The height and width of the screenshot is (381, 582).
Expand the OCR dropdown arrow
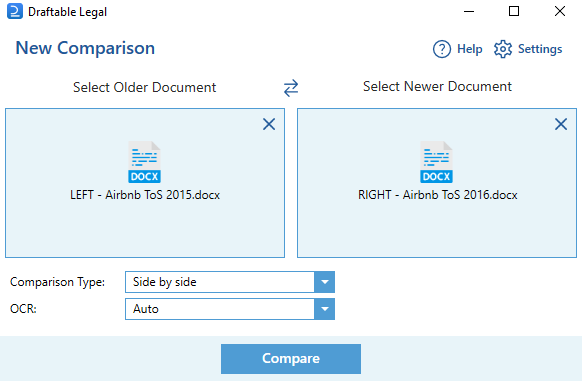point(324,309)
